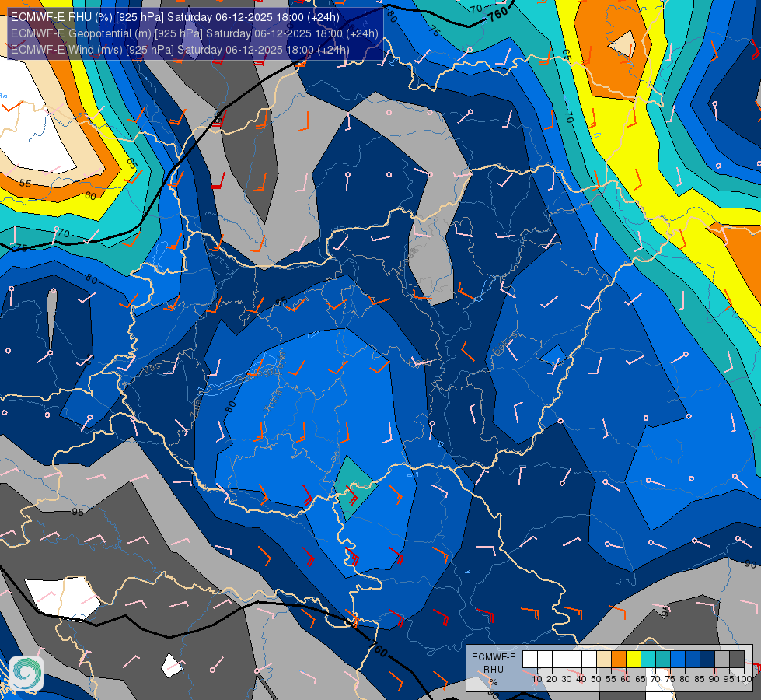The image size is (761, 700).
Task: Pick the orange 55–60 legend swatch
Action: coord(619,660)
